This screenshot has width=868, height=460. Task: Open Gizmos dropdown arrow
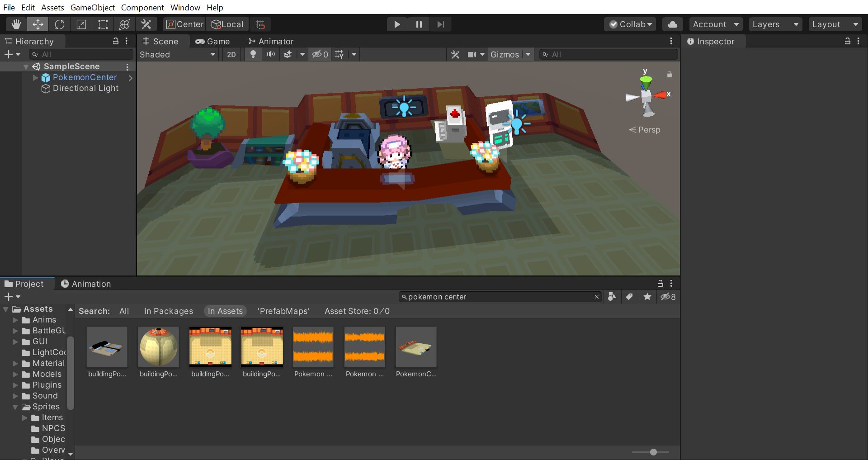(x=528, y=55)
